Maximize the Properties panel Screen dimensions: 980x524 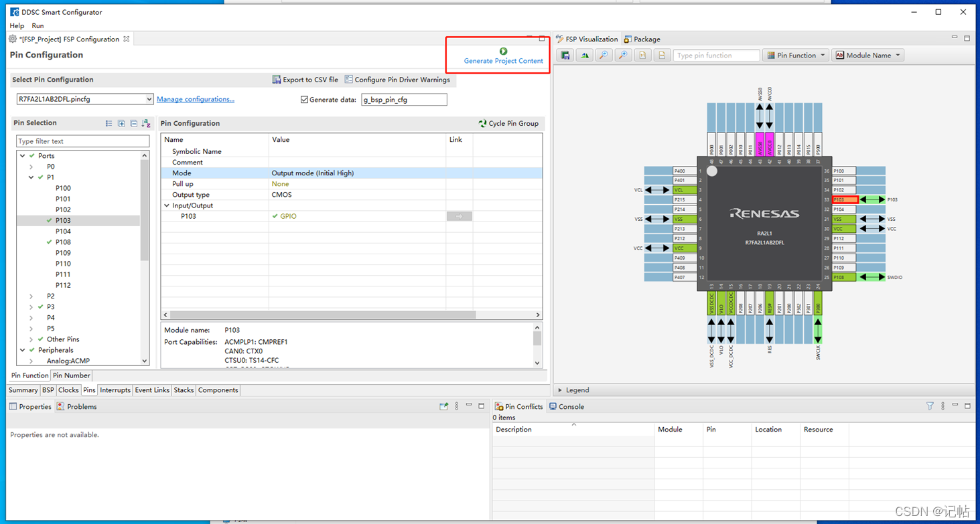tap(481, 406)
